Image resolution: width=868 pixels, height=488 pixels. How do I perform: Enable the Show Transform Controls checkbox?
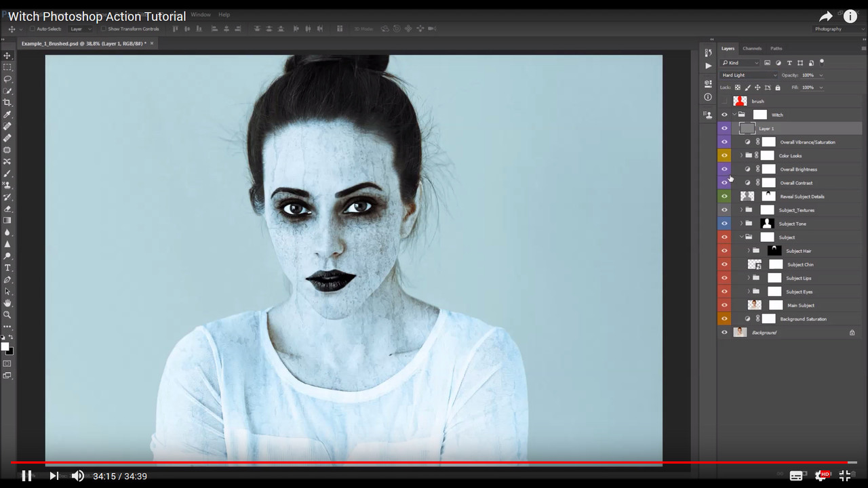[x=104, y=29]
